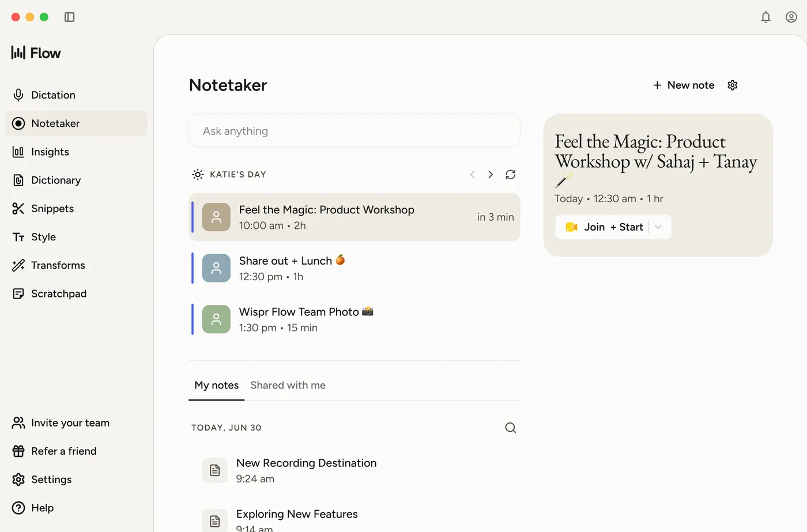Open Wispr Flow Team Photo event

point(355,319)
